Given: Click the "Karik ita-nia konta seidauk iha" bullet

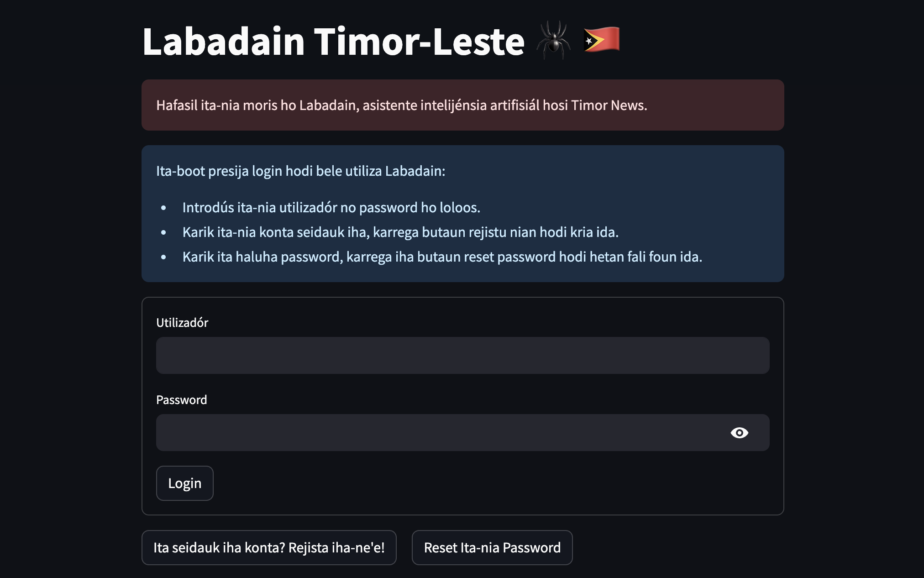Looking at the screenshot, I should point(400,232).
